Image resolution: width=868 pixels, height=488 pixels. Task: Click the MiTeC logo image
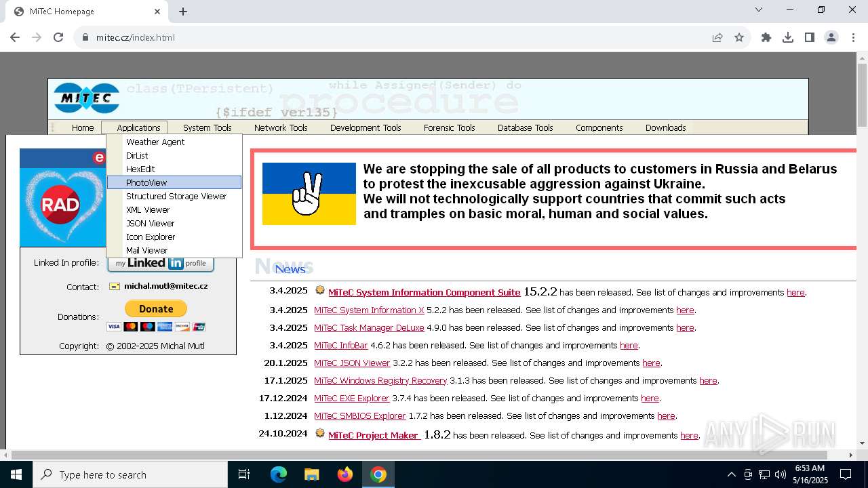coord(87,98)
